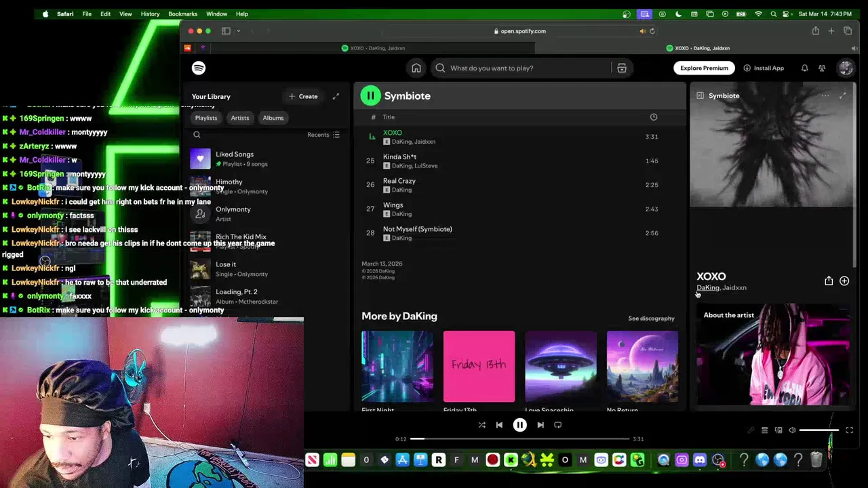Toggle repeat mode in the player
This screenshot has width=868, height=488.
tap(558, 425)
